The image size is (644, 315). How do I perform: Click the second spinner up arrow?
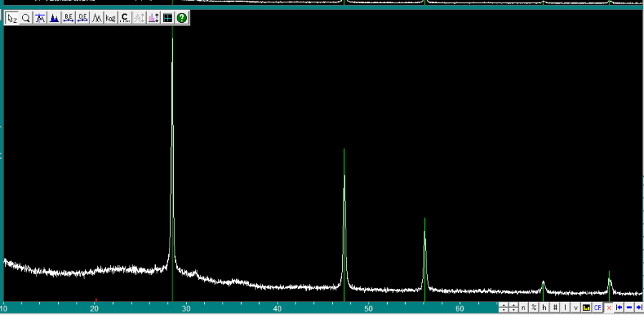[513, 305]
